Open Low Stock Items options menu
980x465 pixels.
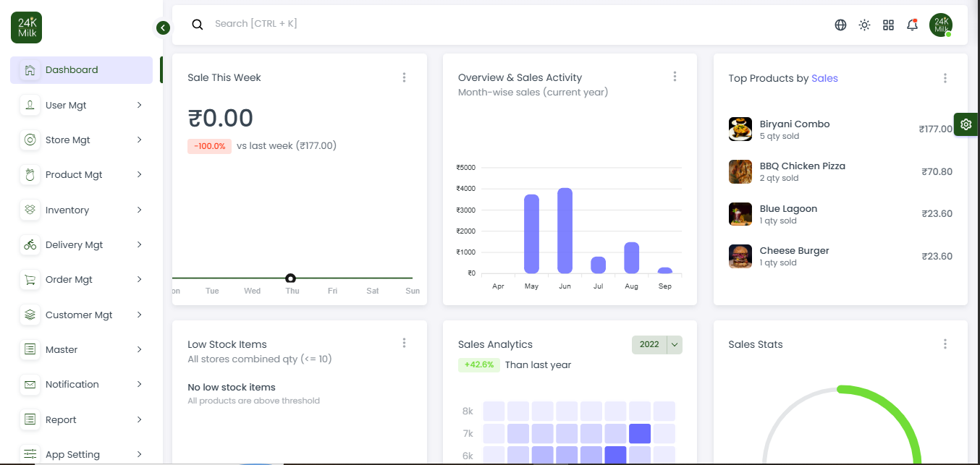point(404,343)
